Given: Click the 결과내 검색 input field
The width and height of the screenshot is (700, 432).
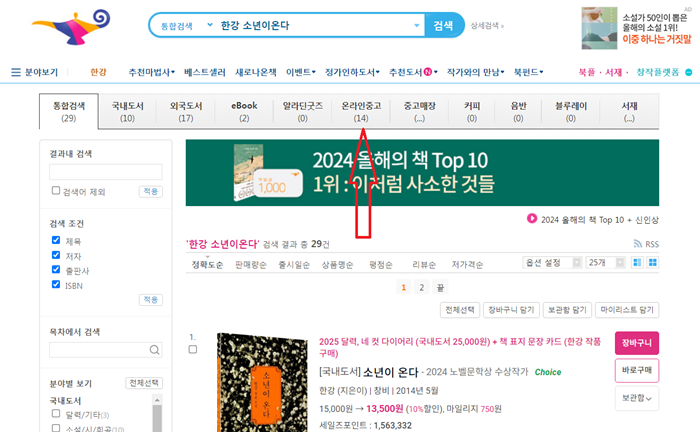Looking at the screenshot, I should (x=106, y=172).
